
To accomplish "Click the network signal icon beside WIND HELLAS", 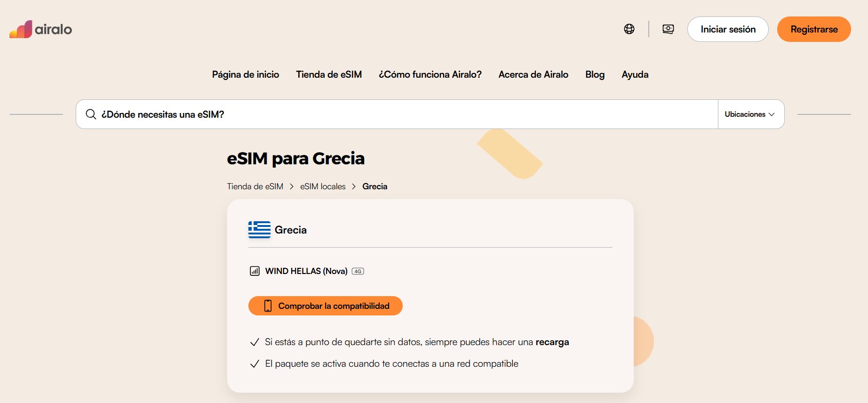I will (x=255, y=271).
